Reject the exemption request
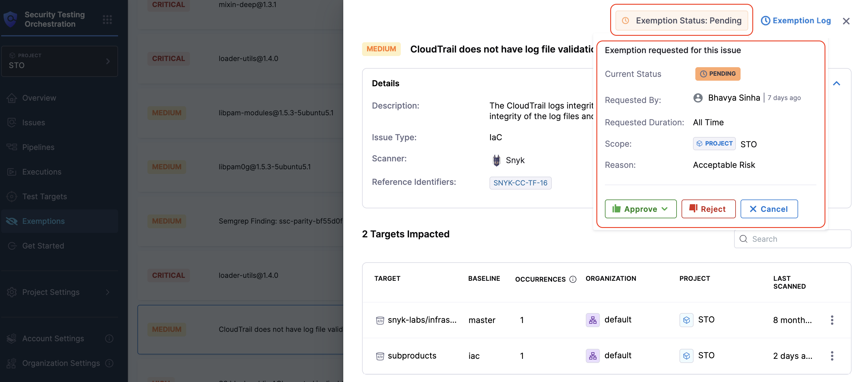 click(x=708, y=209)
